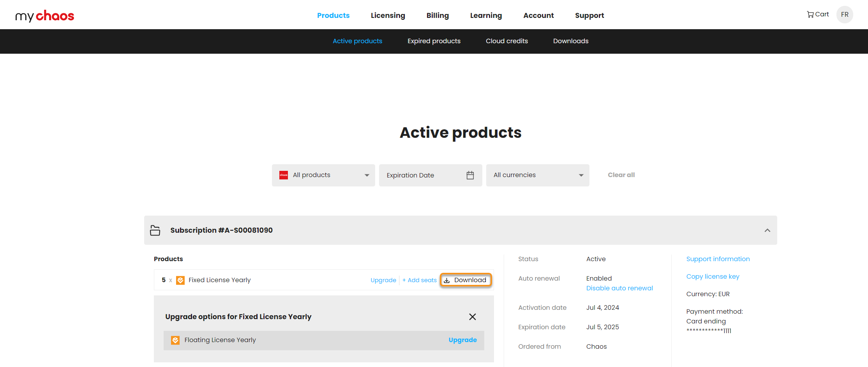Click Disable auto renewal link
The image size is (868, 367).
click(x=619, y=288)
